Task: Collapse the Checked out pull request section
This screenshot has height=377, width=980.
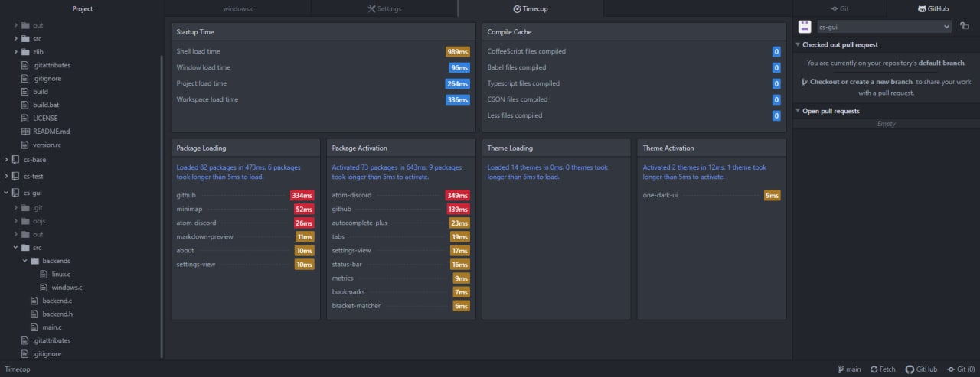Action: pyautogui.click(x=798, y=45)
